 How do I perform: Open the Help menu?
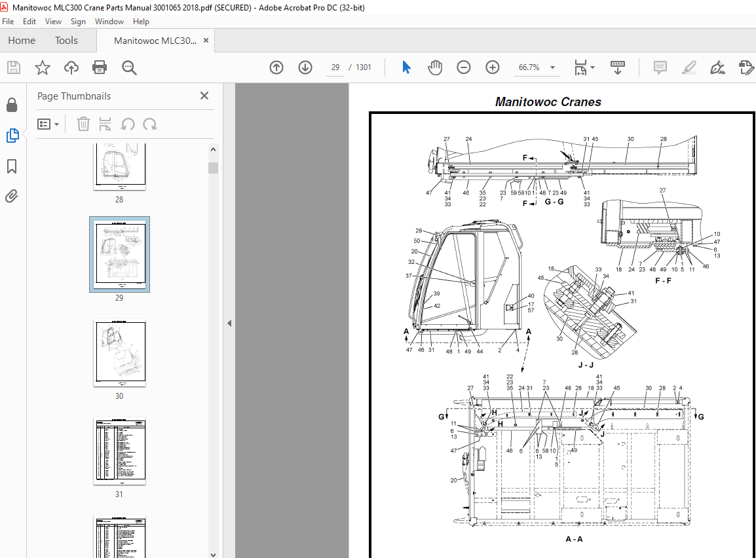click(142, 22)
